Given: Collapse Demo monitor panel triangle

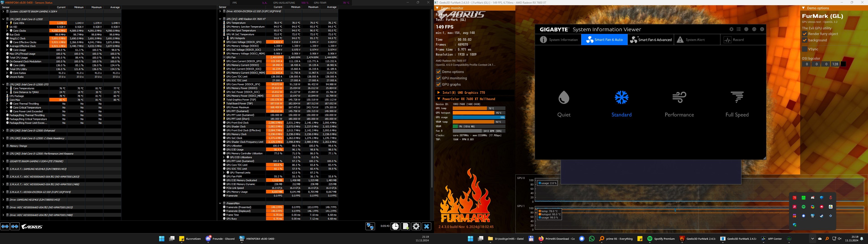Looking at the screenshot, I should click(437, 8).
